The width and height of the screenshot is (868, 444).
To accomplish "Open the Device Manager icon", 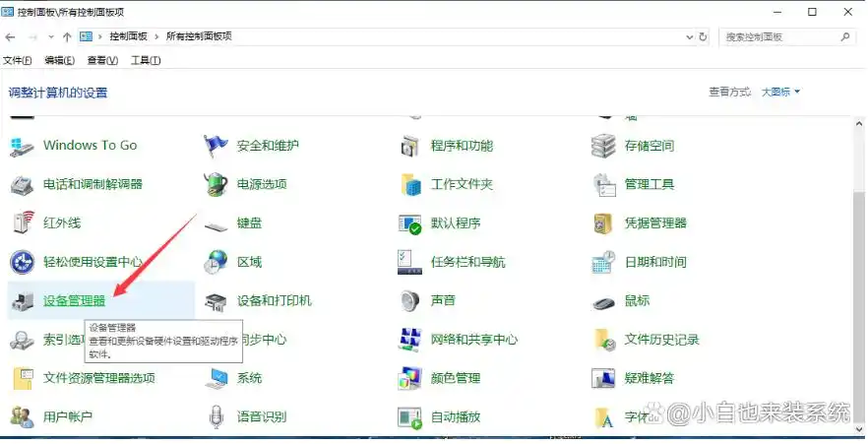I will click(22, 301).
